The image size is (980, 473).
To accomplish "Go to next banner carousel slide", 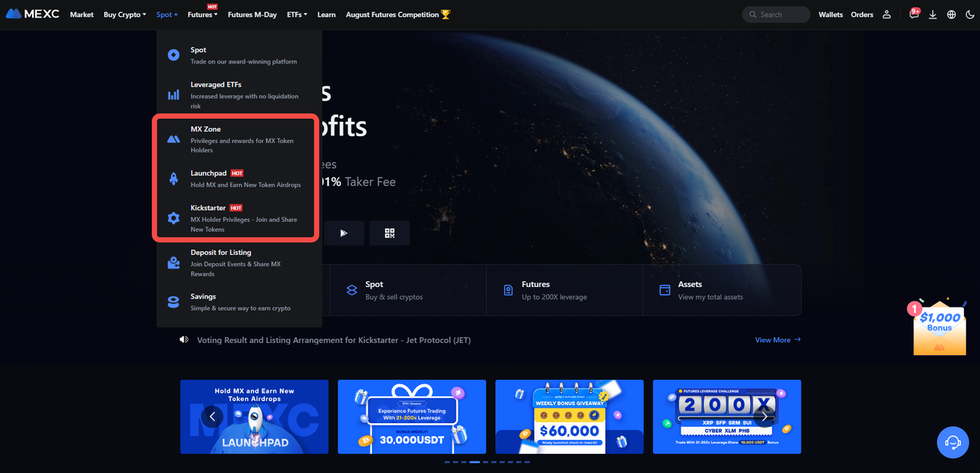I will (x=764, y=416).
